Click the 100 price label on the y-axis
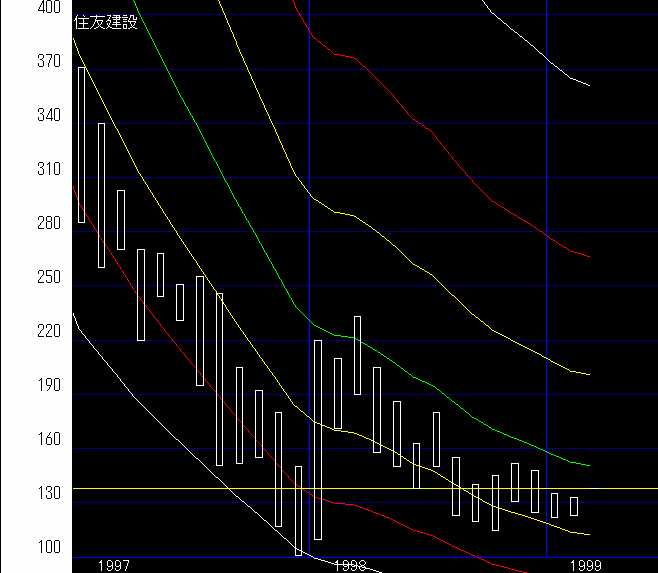 pos(21,547)
